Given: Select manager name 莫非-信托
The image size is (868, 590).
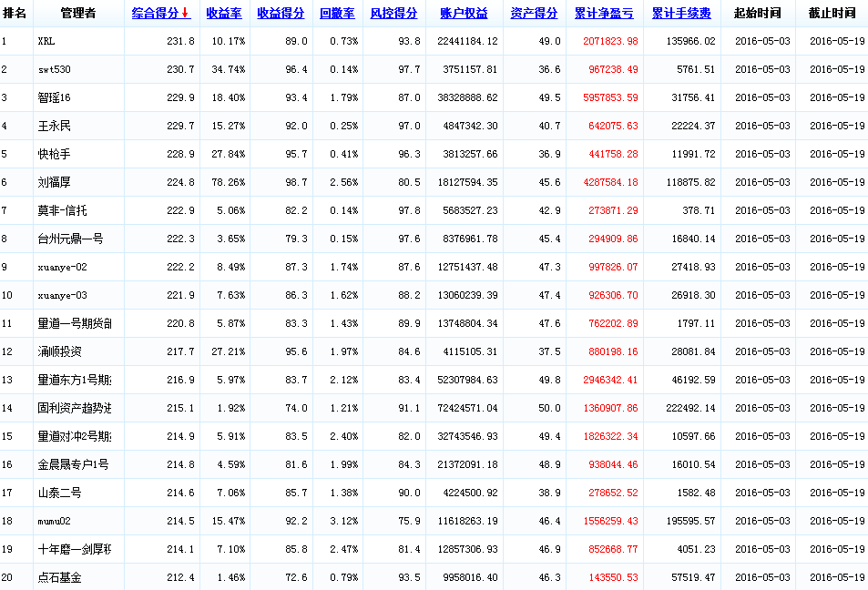Looking at the screenshot, I should tap(62, 211).
